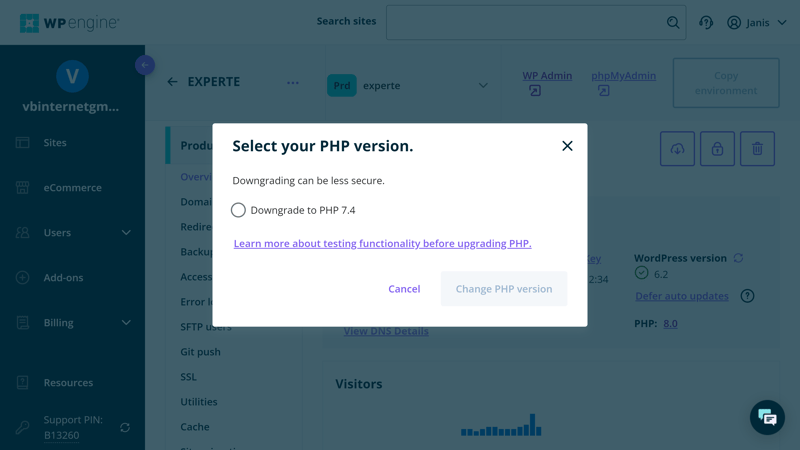Expand the Billing sidebar section
The width and height of the screenshot is (800, 450).
pyautogui.click(x=126, y=323)
